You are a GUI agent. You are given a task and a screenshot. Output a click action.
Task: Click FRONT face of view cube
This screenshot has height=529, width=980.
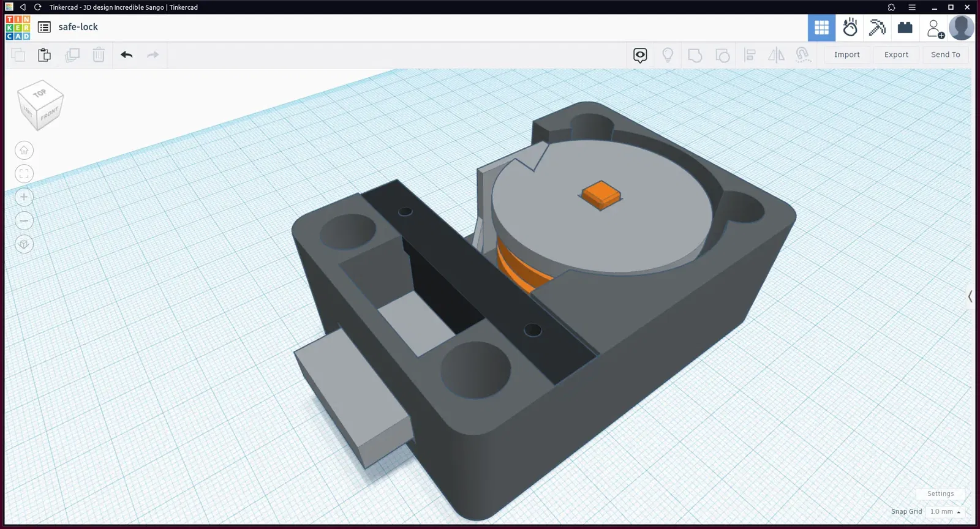50,114
